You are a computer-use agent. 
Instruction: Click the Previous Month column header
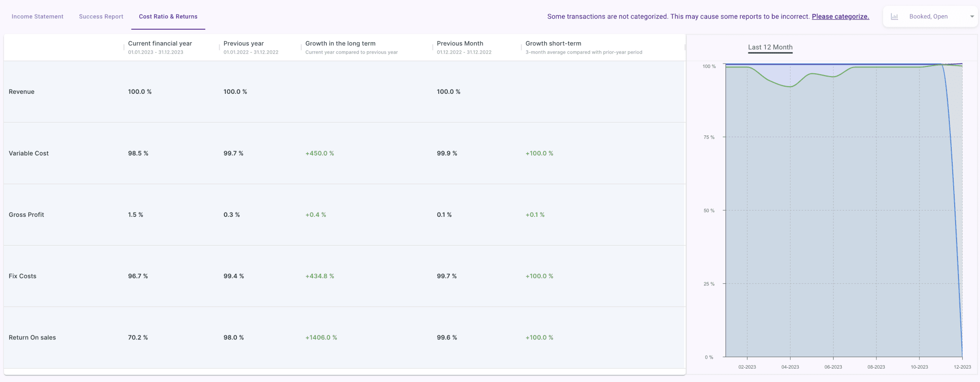460,44
